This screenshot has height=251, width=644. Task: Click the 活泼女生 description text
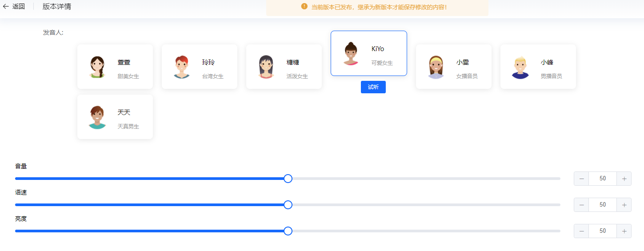297,76
